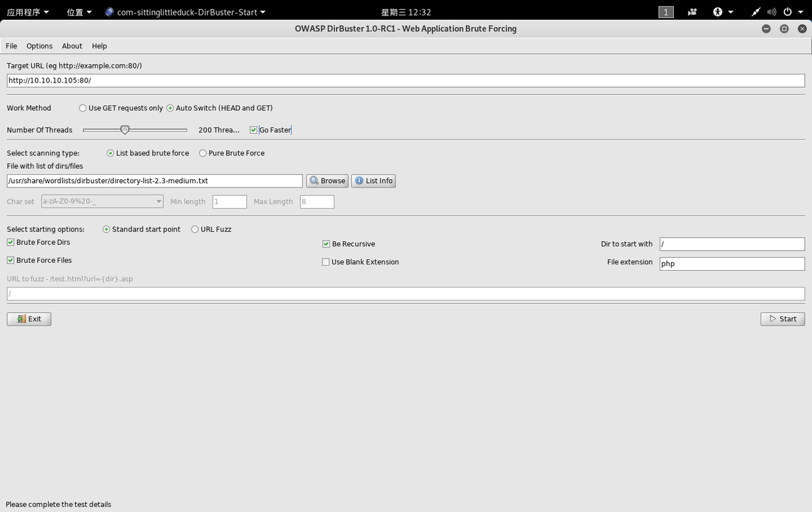Viewport: 812px width, 512px height.
Task: Click the Start button
Action: pos(783,319)
